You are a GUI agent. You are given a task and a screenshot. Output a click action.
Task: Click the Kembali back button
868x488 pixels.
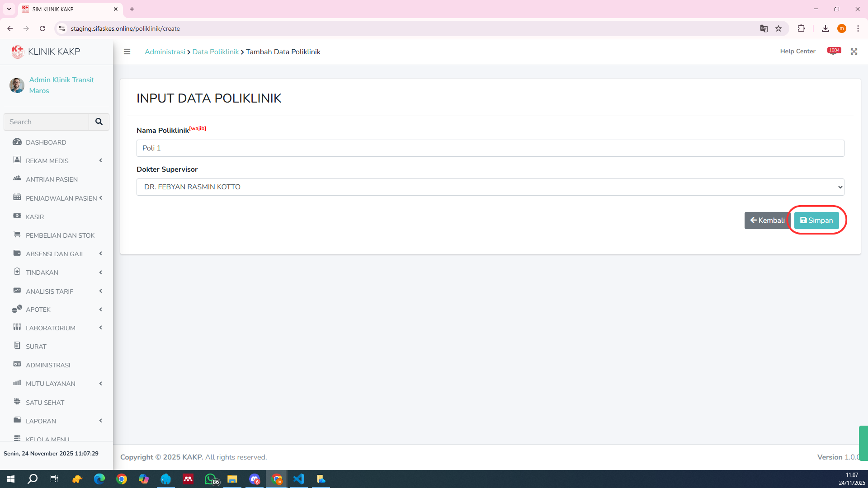[x=767, y=221]
